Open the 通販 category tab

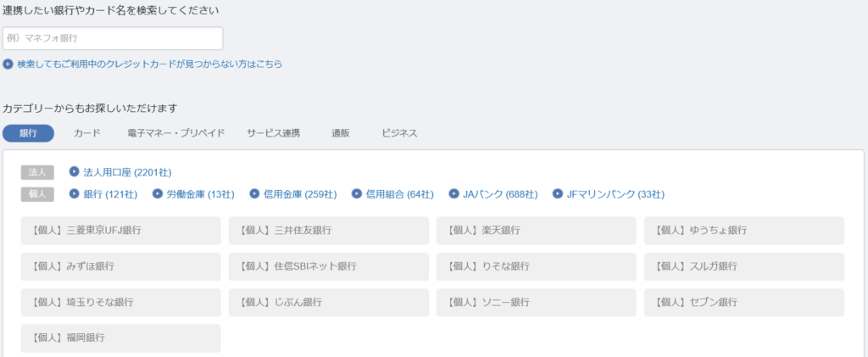click(x=341, y=133)
